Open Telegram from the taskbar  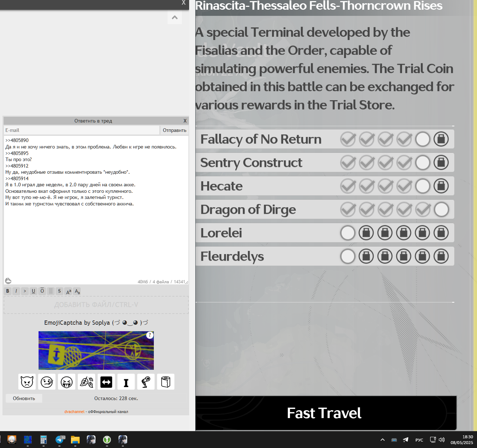coord(59,439)
